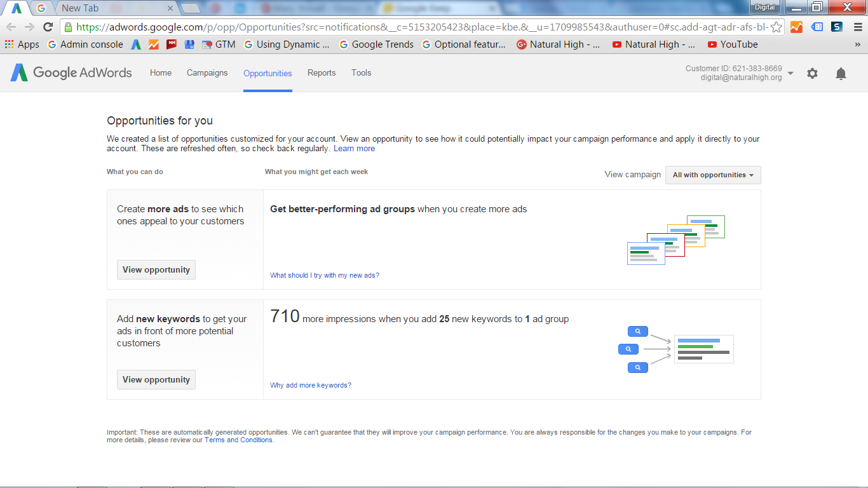Go back to the previous page
The image size is (868, 488).
(x=11, y=27)
